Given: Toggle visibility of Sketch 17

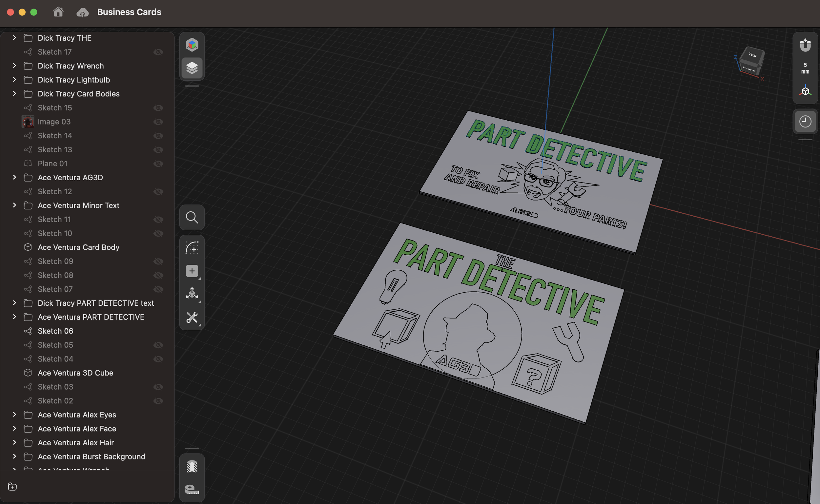Looking at the screenshot, I should point(158,52).
